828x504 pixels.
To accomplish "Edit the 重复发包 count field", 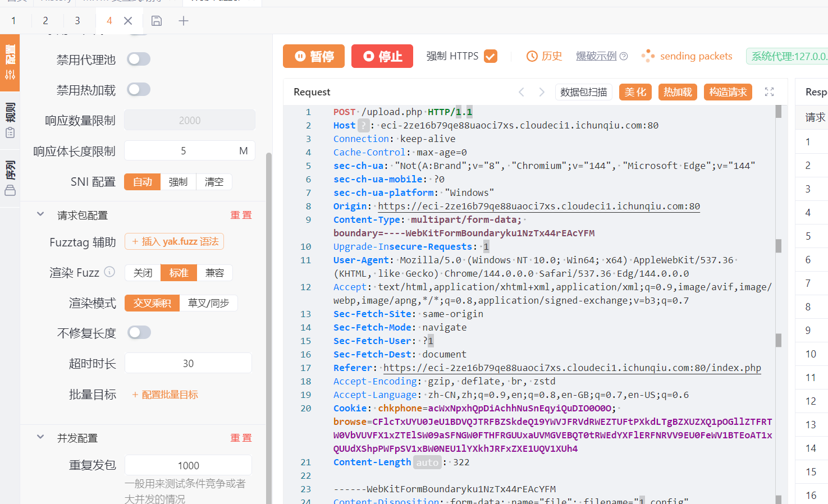I will 188,465.
